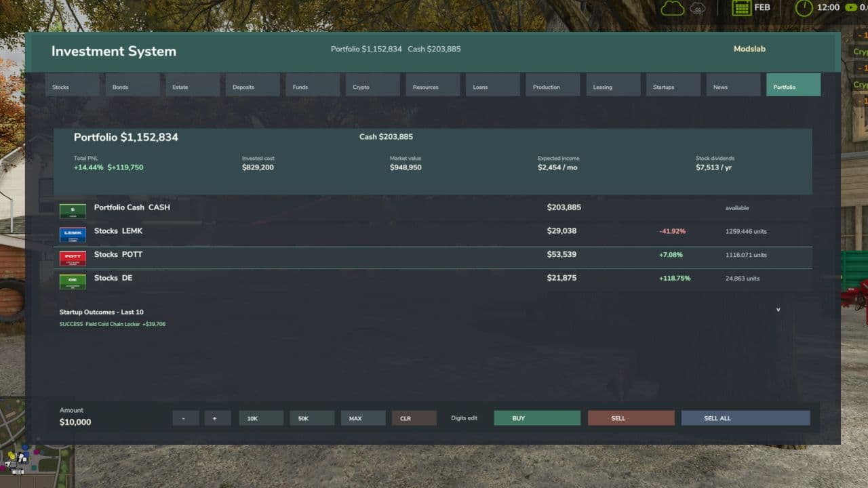Select the Portfolio Cash CASH row name
868x488 pixels.
132,207
